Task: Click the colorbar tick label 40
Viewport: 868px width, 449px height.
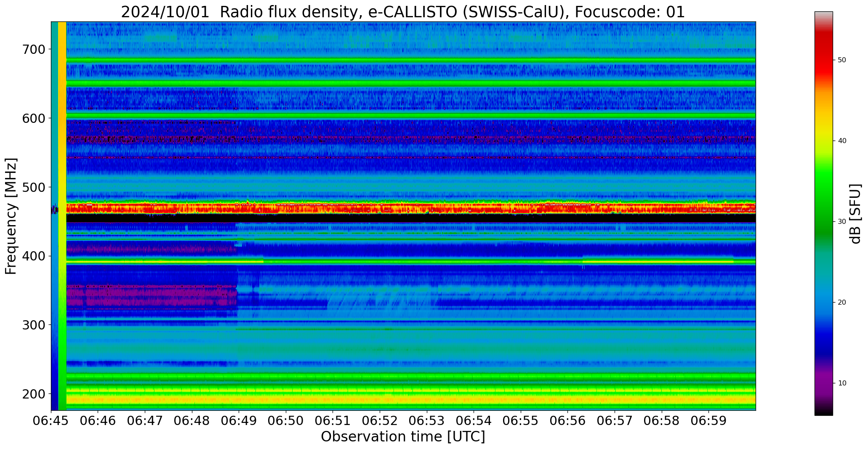Action: (x=842, y=141)
